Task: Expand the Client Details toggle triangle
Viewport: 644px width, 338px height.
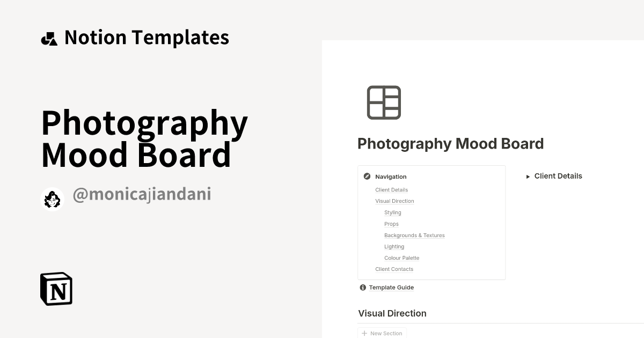Action: [x=528, y=176]
